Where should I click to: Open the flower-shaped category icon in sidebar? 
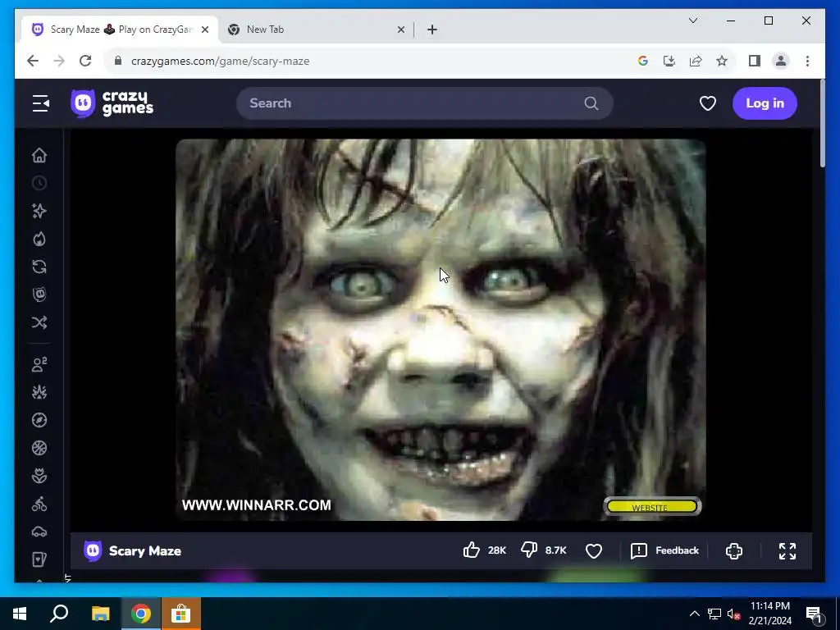[x=39, y=476]
